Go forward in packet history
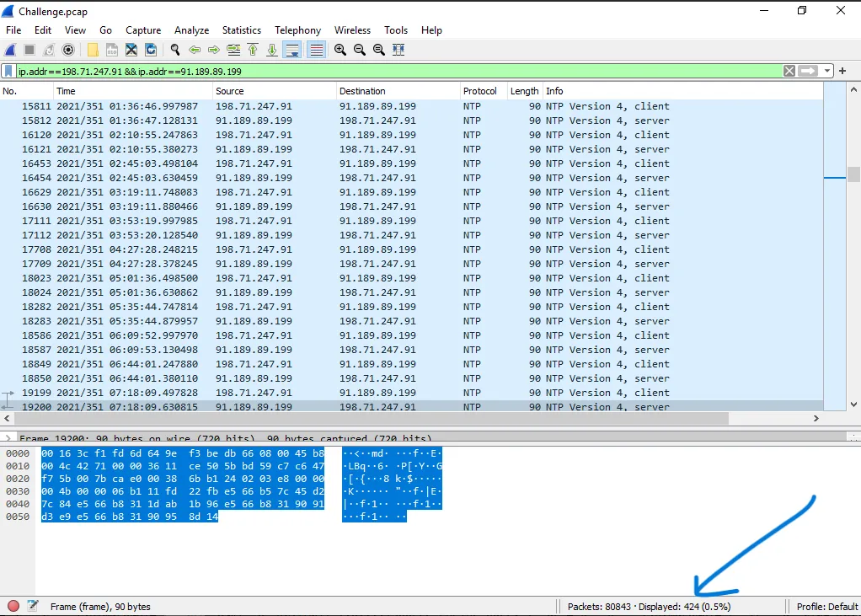This screenshot has height=616, width=861. coord(214,50)
